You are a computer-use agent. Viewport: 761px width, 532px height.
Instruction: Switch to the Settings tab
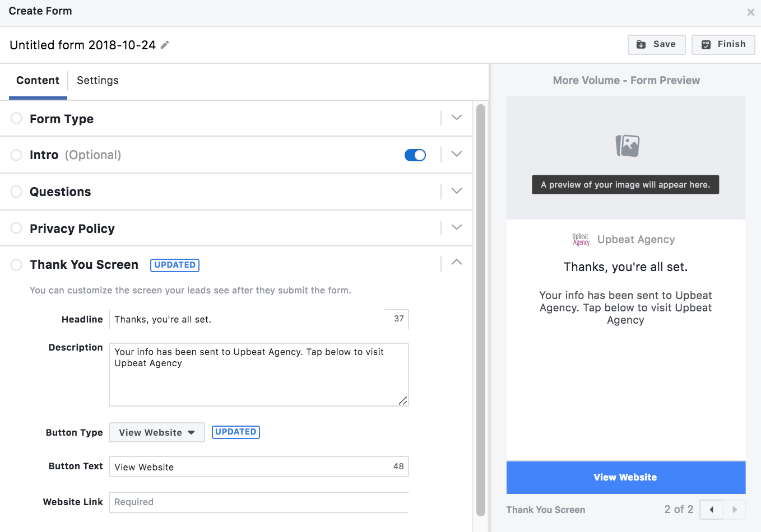click(x=98, y=81)
